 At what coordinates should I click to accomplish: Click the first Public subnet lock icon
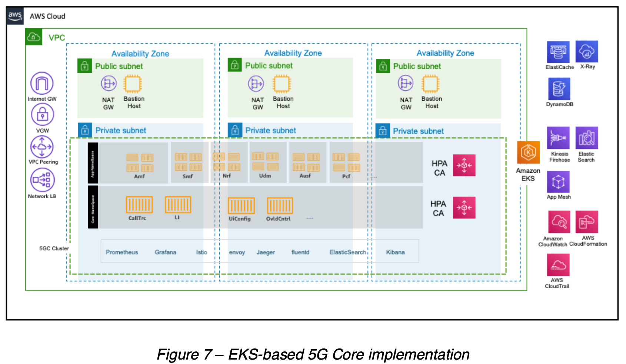[x=84, y=66]
